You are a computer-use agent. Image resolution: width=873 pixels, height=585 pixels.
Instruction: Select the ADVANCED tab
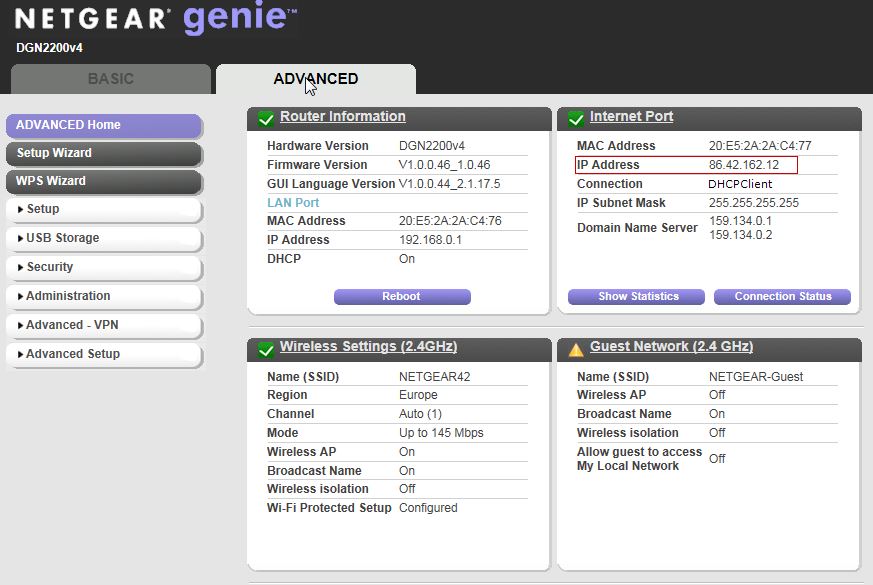(315, 79)
